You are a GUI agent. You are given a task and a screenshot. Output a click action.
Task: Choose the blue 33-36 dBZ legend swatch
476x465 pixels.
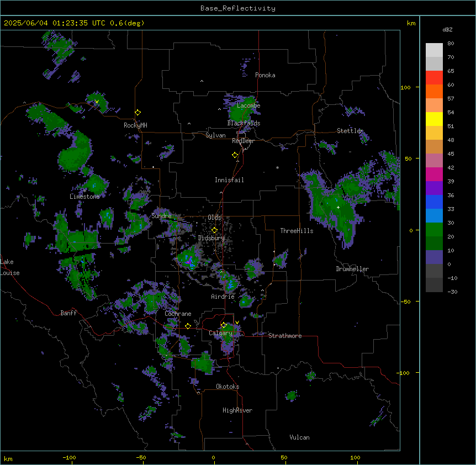pyautogui.click(x=434, y=202)
